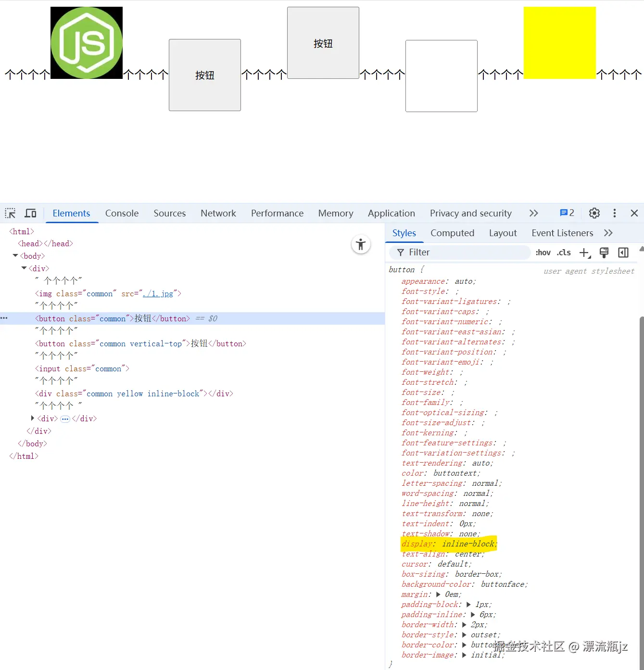
Task: Click the lower 按钮 button on page
Action: pyautogui.click(x=205, y=75)
